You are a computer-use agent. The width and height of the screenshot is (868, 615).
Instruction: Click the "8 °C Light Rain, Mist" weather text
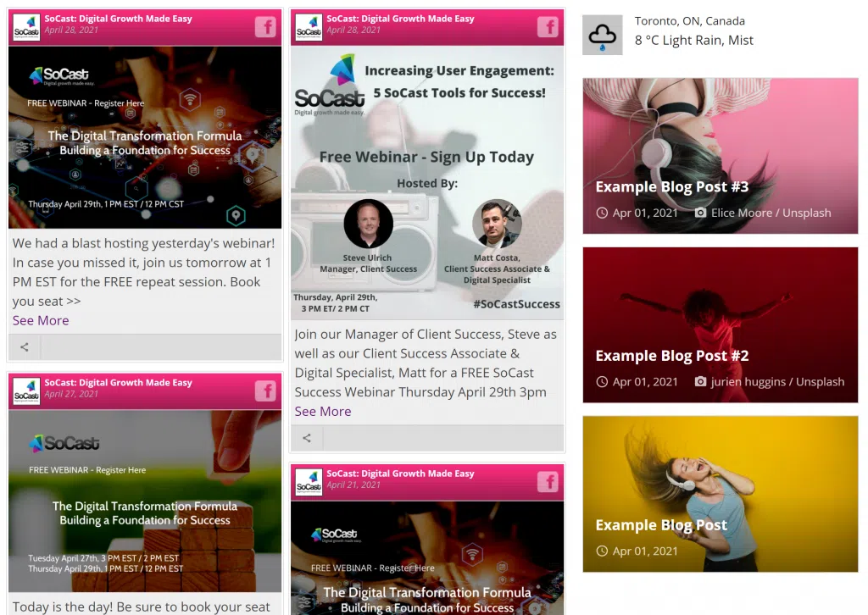[x=693, y=40]
